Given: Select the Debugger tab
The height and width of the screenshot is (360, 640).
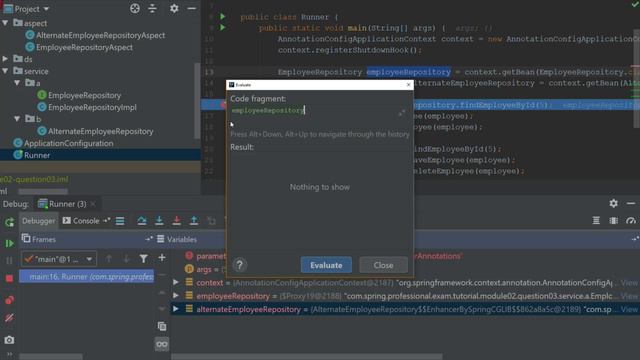Looking at the screenshot, I should click(x=38, y=221).
